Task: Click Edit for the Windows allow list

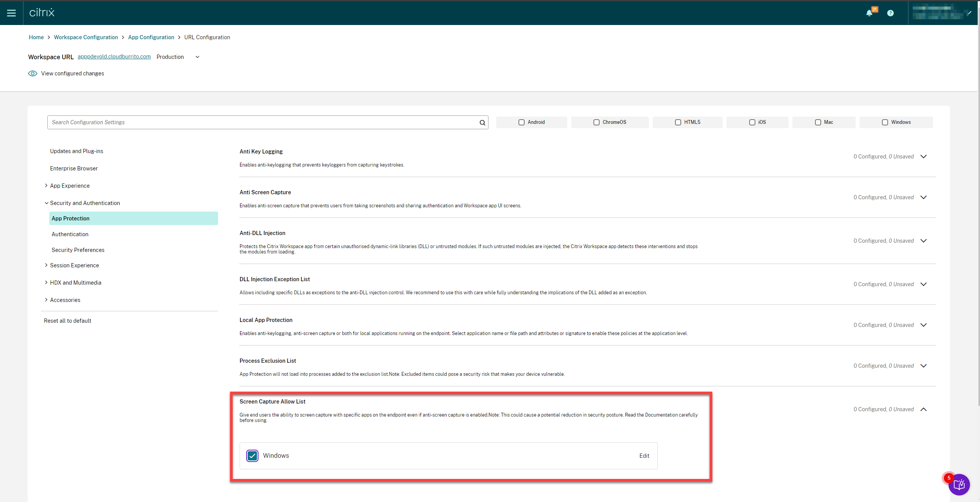Action: pyautogui.click(x=644, y=456)
